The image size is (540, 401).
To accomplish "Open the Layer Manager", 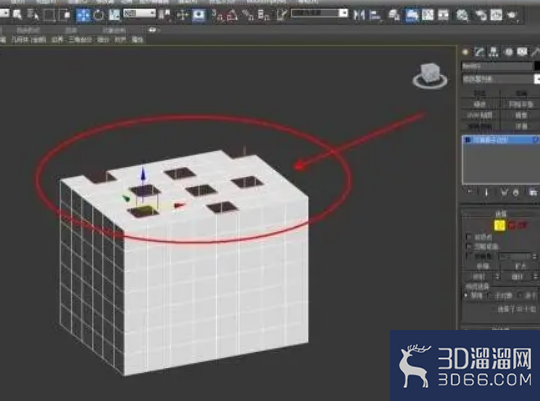I will pos(394,15).
